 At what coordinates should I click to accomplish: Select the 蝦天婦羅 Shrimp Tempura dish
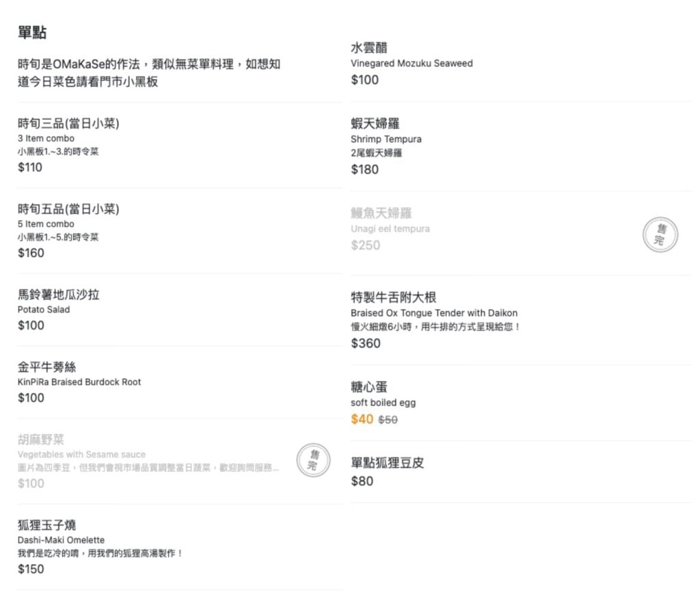375,124
